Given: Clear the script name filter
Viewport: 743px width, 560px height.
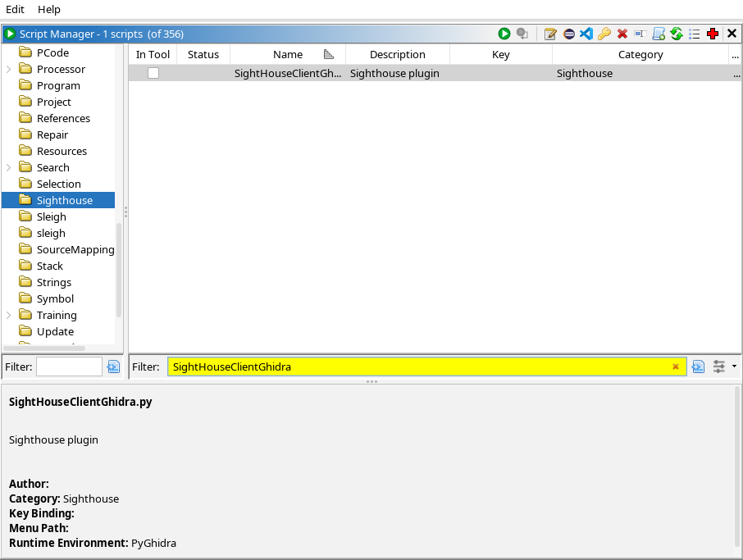Looking at the screenshot, I should pyautogui.click(x=676, y=367).
